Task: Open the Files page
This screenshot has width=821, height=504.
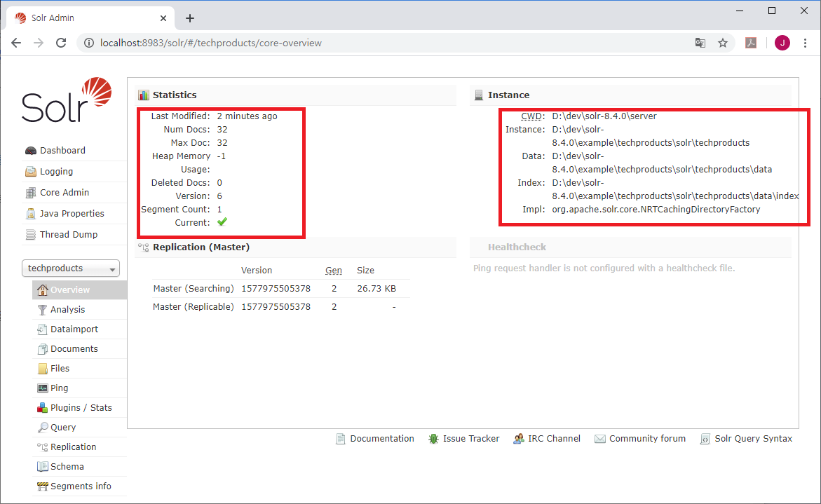Action: click(60, 368)
